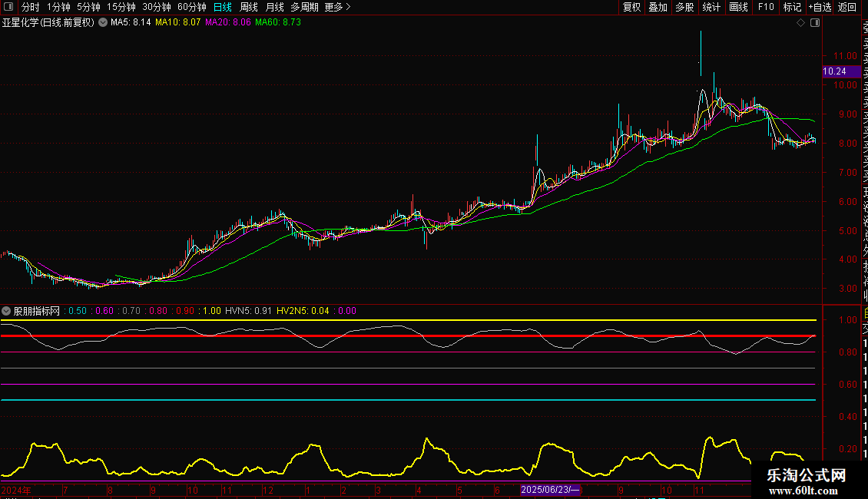Add stock via +自选 button

point(820,7)
